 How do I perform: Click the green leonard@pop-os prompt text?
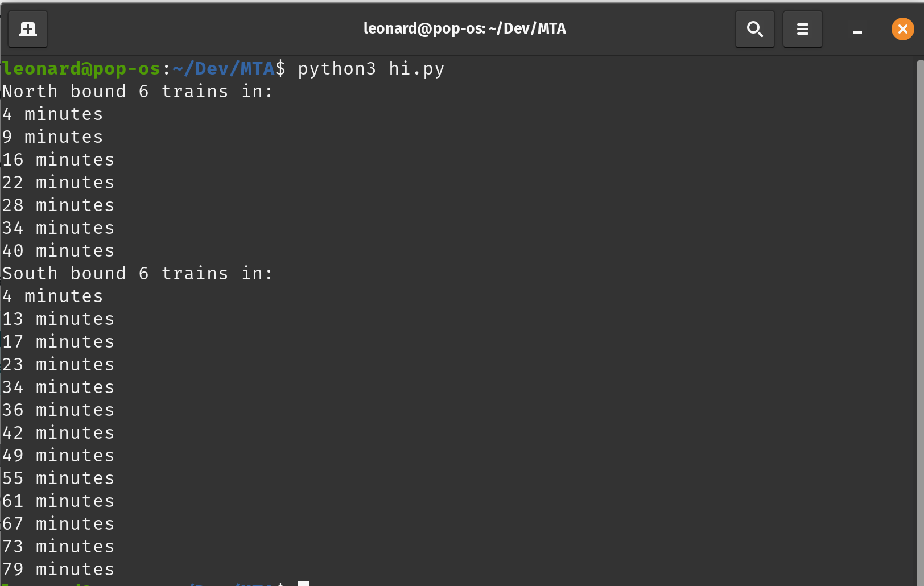coord(81,69)
